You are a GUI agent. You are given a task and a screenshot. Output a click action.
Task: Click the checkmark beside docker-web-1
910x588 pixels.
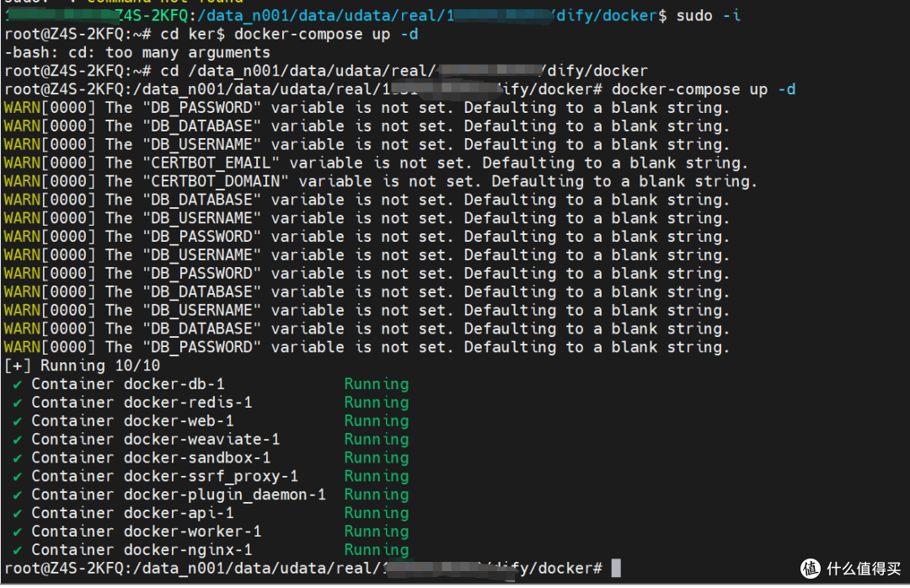pyautogui.click(x=19, y=421)
